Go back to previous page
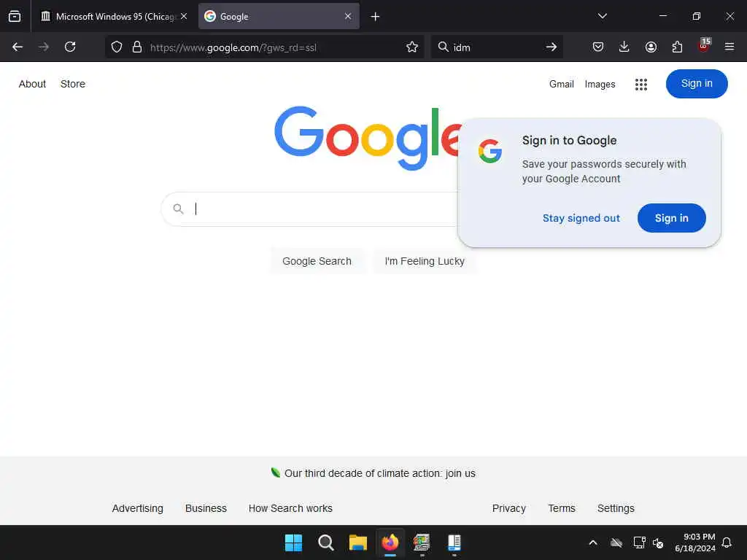 [18, 47]
